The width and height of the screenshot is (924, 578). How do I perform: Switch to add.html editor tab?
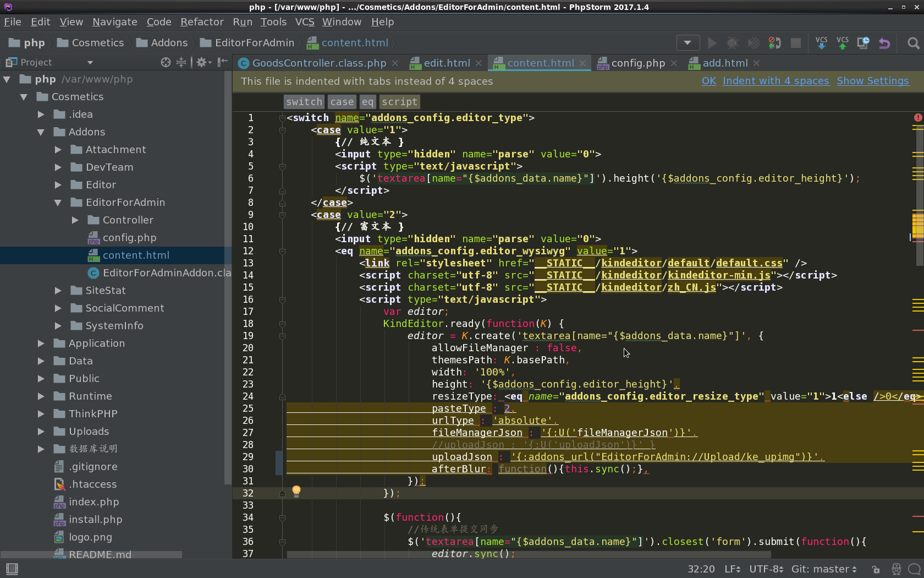coord(725,63)
